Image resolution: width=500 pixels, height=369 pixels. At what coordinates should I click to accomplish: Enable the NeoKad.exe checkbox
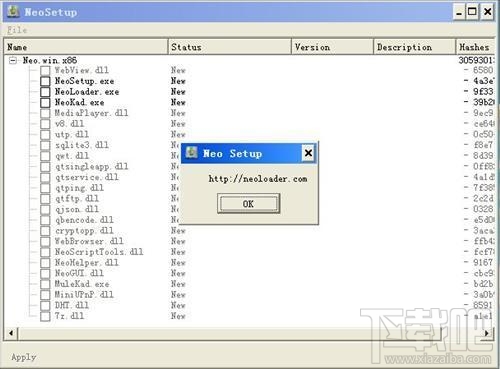pyautogui.click(x=45, y=102)
